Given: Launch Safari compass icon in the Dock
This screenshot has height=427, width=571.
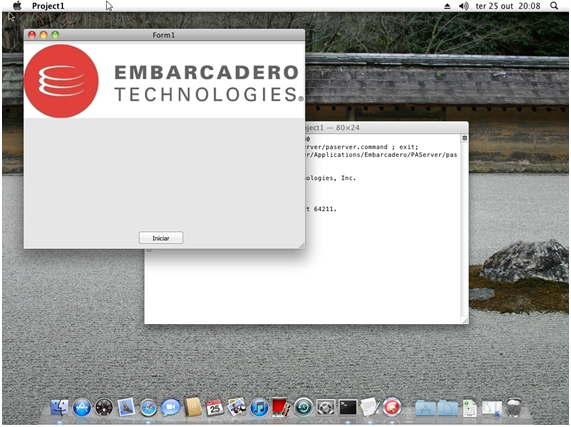Looking at the screenshot, I should coord(148,407).
